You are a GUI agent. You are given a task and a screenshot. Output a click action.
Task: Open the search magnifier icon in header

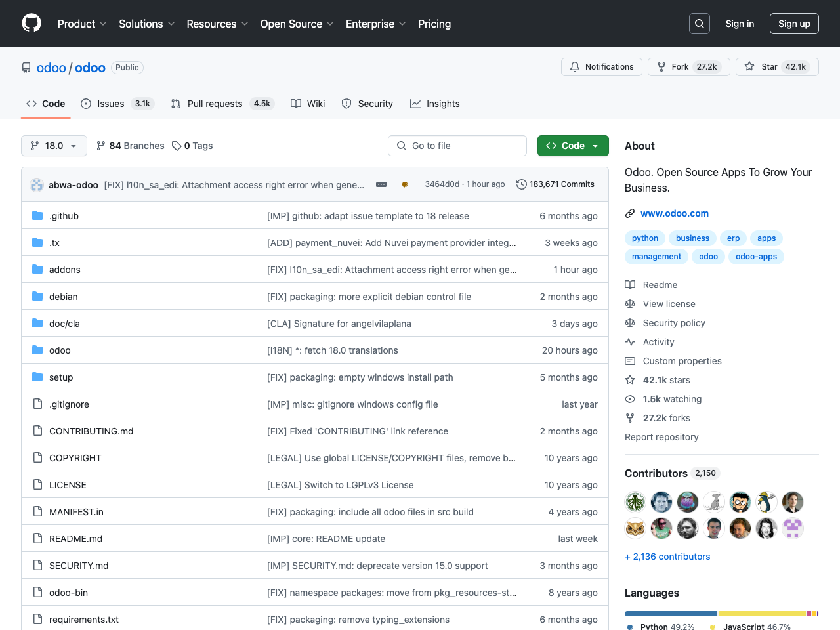tap(700, 24)
